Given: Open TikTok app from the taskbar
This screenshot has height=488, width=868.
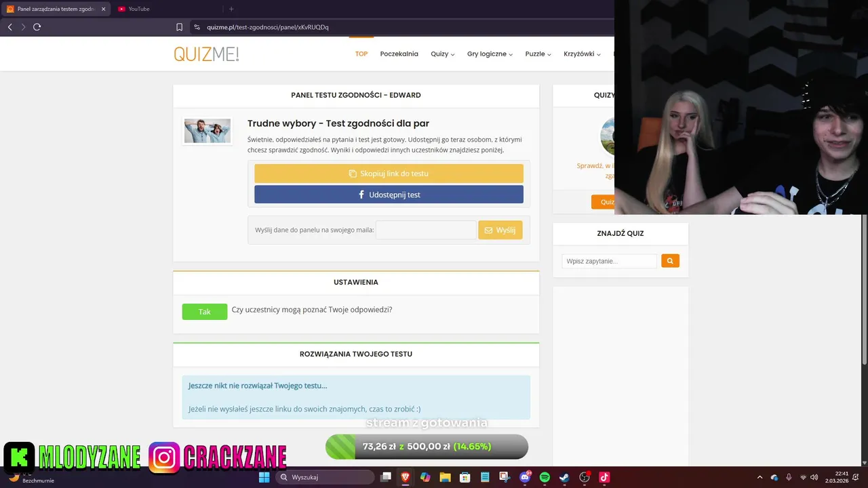Looking at the screenshot, I should coord(604,477).
